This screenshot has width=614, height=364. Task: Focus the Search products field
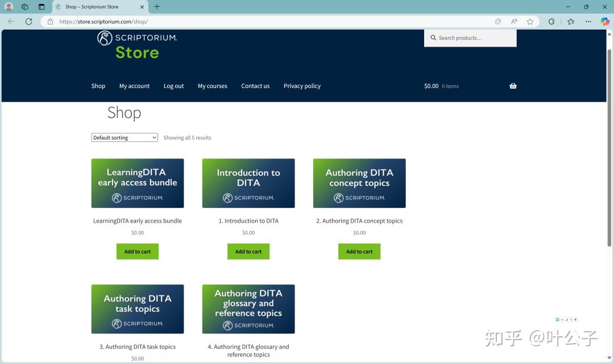click(x=470, y=38)
